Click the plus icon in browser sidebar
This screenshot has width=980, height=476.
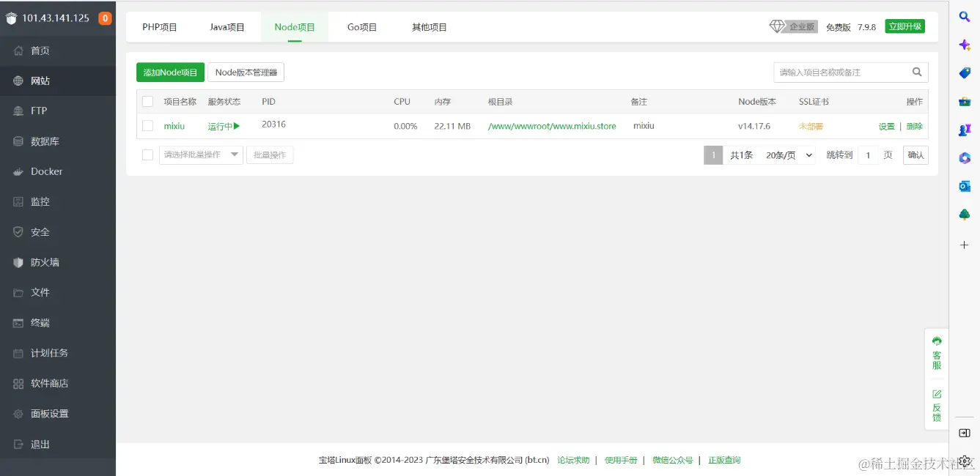click(965, 245)
